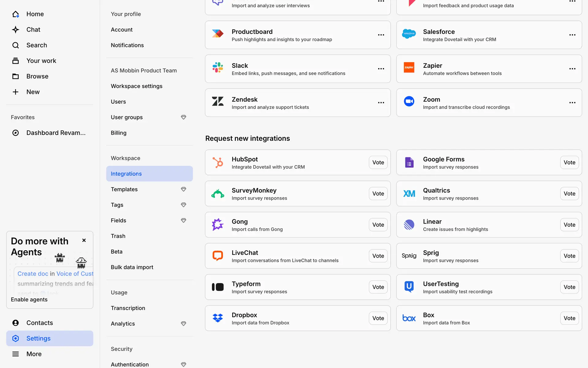Click the Contacts person icon
The width and height of the screenshot is (588, 368).
(x=16, y=323)
